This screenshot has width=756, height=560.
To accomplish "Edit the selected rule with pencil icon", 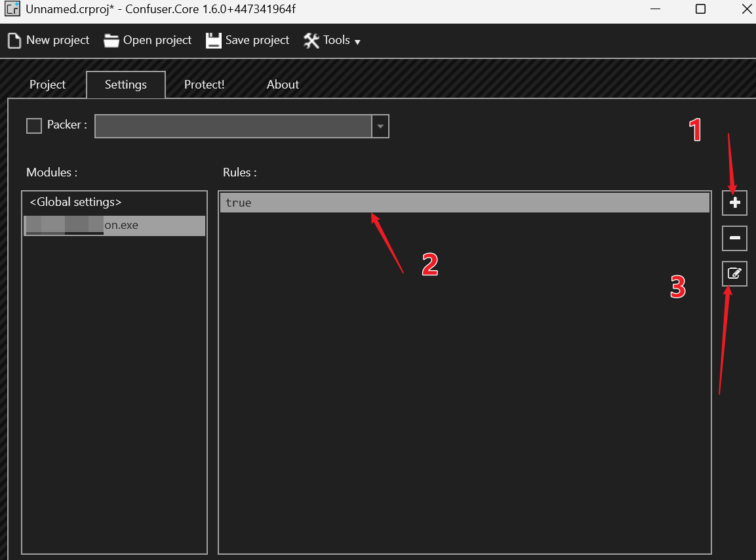I will [734, 273].
